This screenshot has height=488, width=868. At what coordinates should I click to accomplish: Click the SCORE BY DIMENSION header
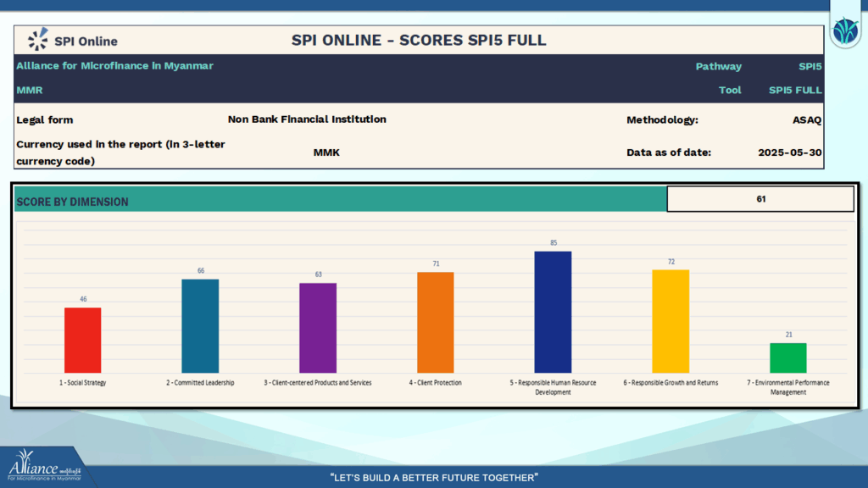pyautogui.click(x=73, y=202)
